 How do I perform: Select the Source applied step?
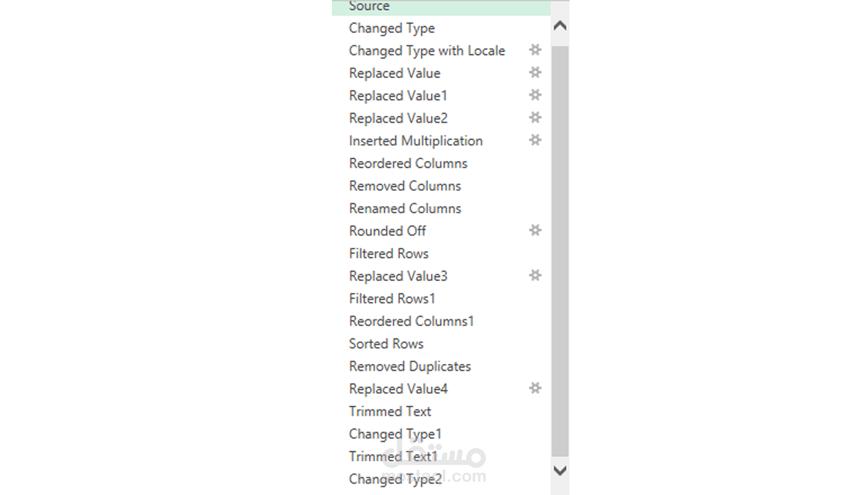pyautogui.click(x=369, y=6)
